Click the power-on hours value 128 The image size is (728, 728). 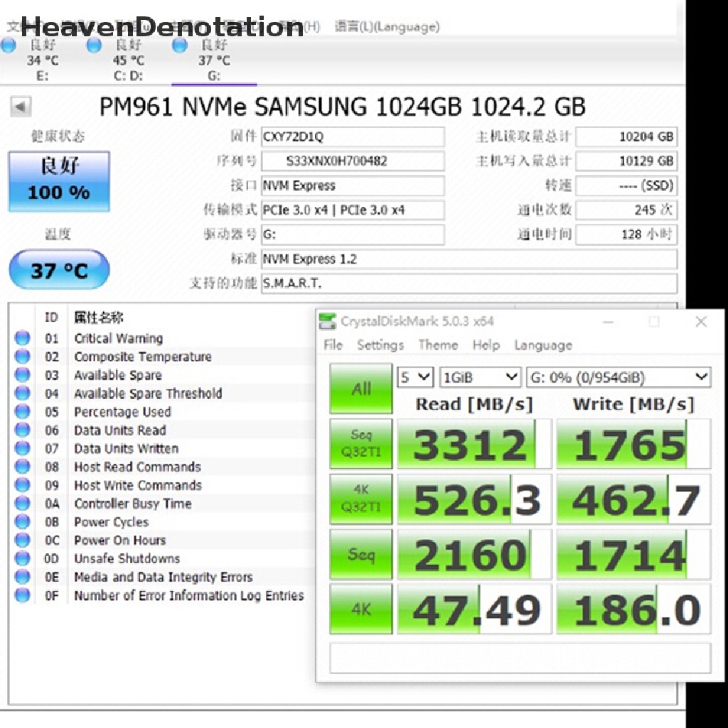(626, 235)
